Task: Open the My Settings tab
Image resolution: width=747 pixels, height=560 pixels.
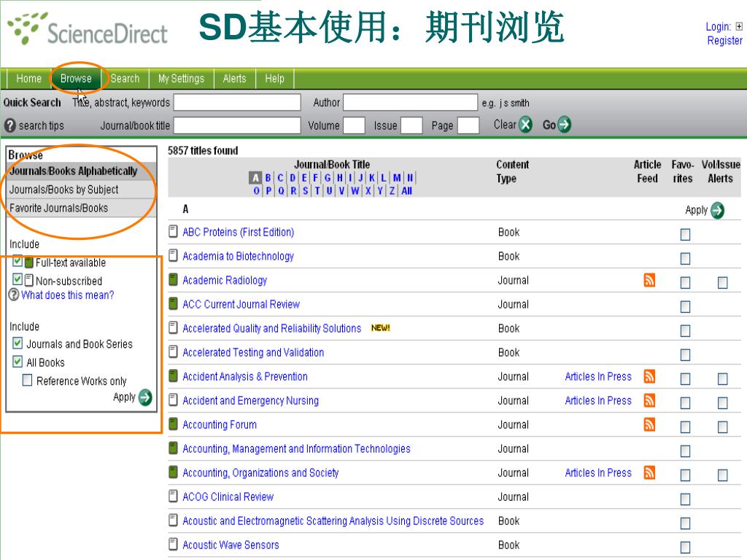Action: point(181,79)
